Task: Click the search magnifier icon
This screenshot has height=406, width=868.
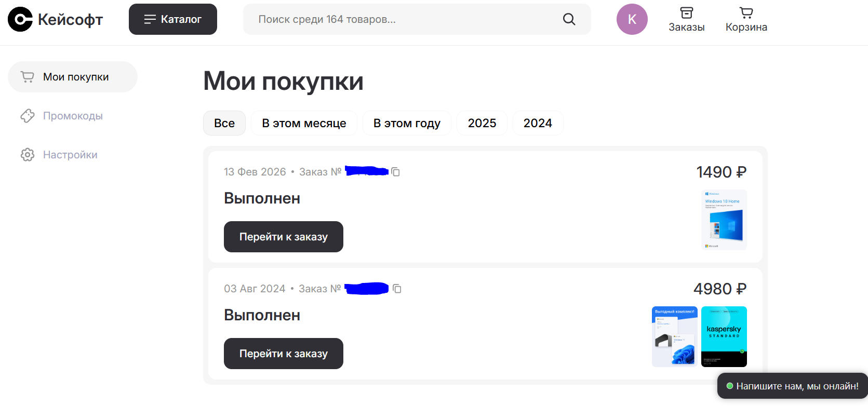Action: click(569, 19)
